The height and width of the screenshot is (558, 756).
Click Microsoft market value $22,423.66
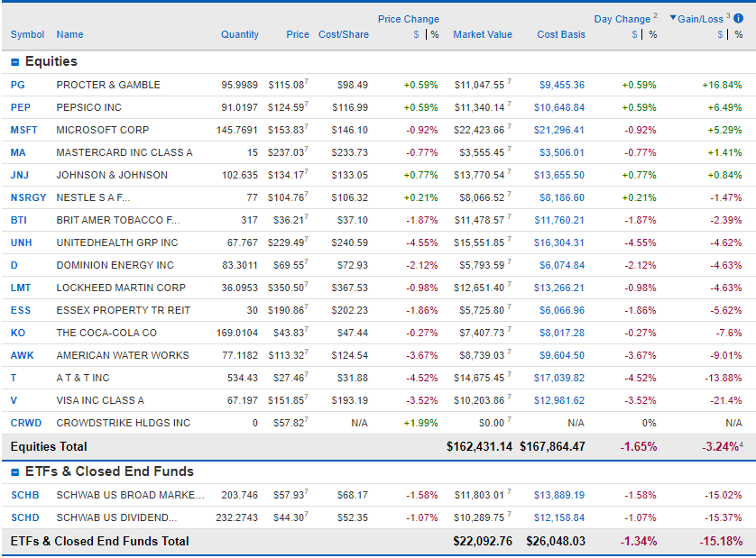click(x=479, y=130)
